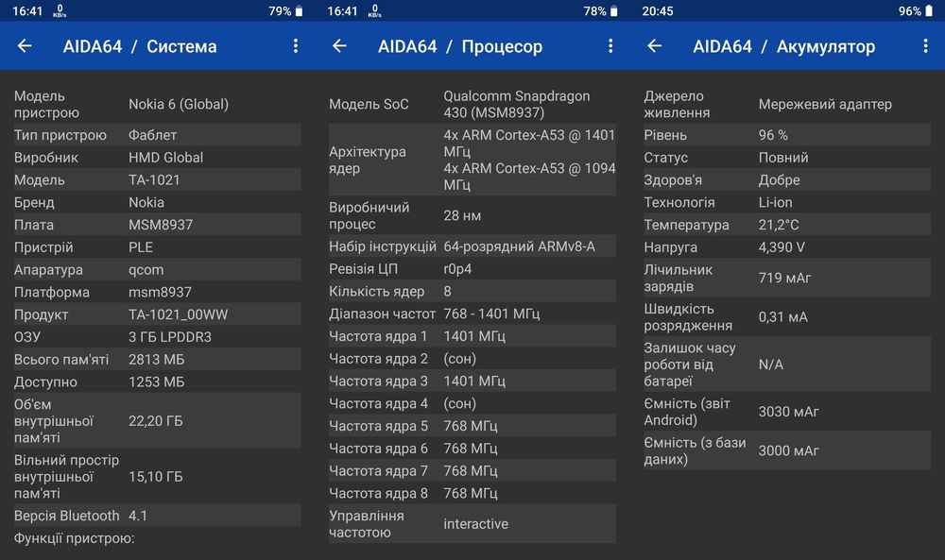The height and width of the screenshot is (560, 945).
Task: Select the 'Частота ядра 4' row
Action: click(472, 403)
